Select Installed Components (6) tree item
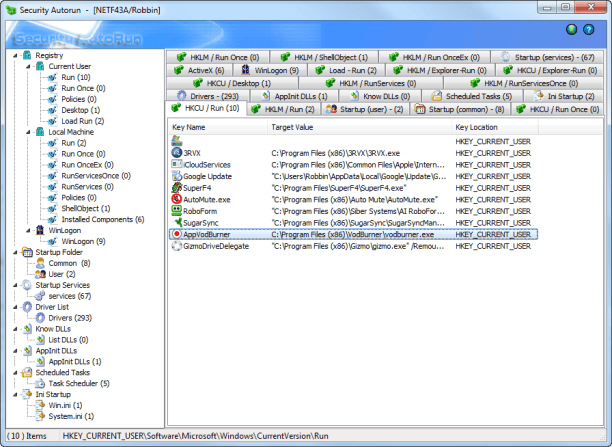Screen dimensions: 612x447 tap(103, 219)
